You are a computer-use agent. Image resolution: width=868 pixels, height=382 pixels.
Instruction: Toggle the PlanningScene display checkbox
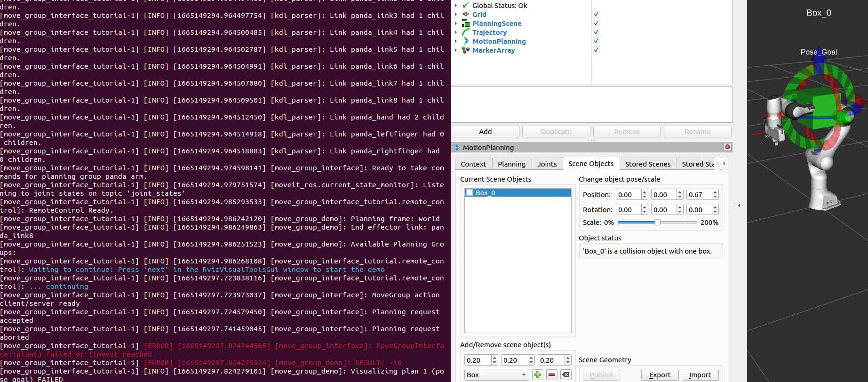click(x=596, y=24)
